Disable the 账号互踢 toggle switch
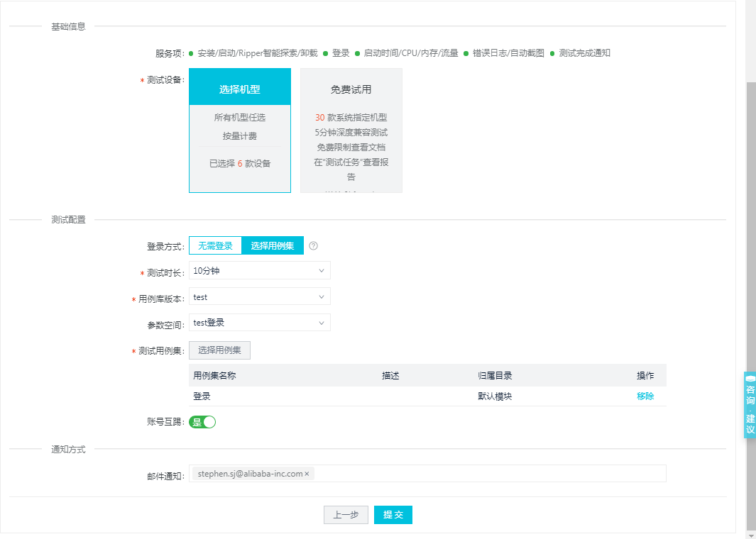Viewport: 756px width, 539px height. [x=202, y=421]
